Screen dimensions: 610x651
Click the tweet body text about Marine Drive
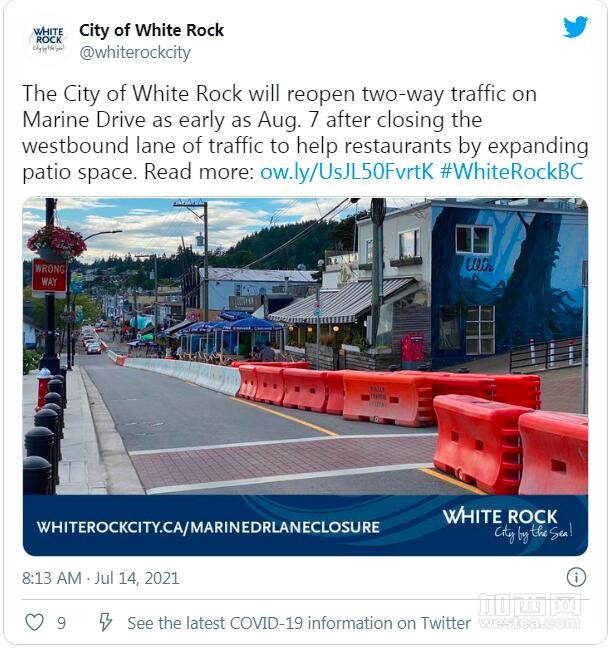305,132
